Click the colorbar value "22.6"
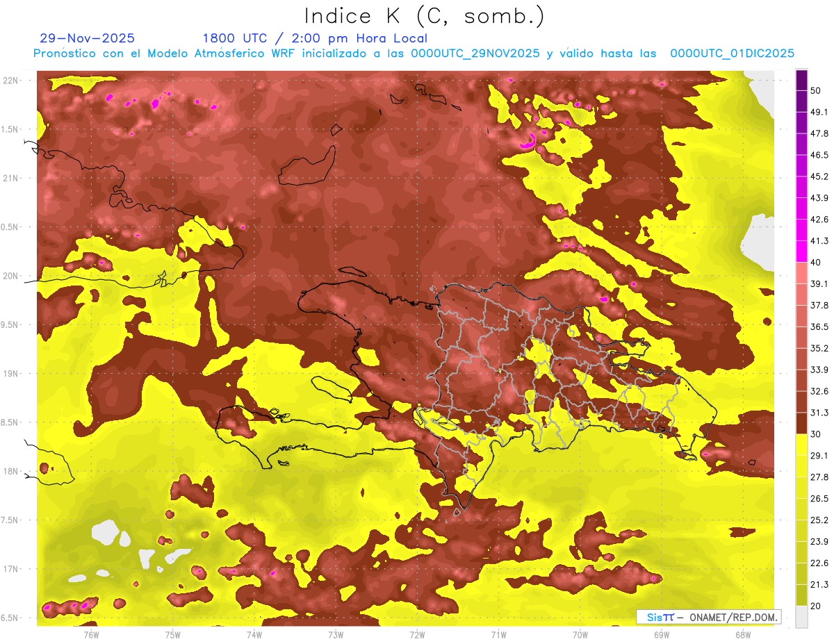Viewport: 834px width, 644px height. 819,563
